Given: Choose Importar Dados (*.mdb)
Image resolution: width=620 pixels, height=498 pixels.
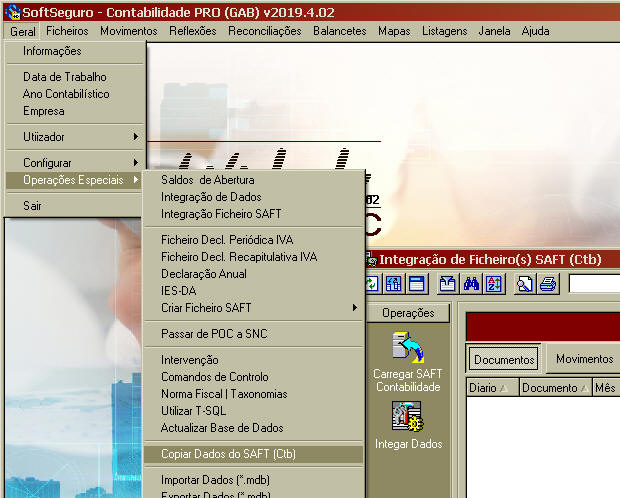Looking at the screenshot, I should (253, 479).
